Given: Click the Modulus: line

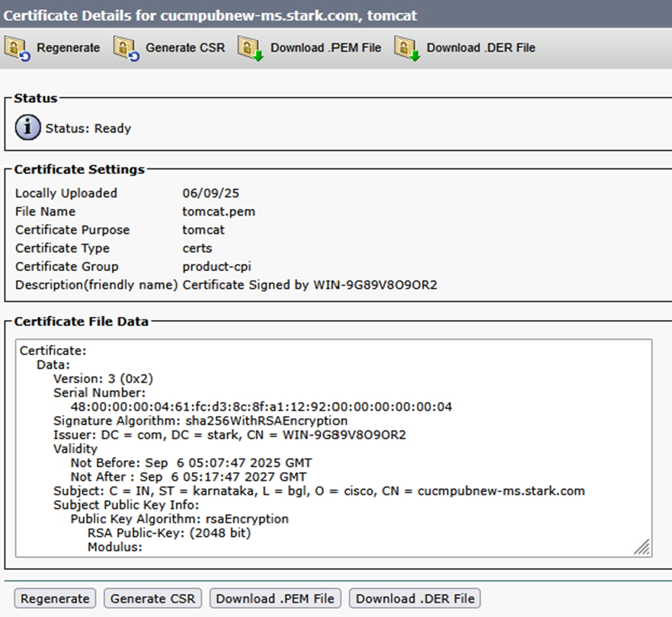Looking at the screenshot, I should 115,547.
